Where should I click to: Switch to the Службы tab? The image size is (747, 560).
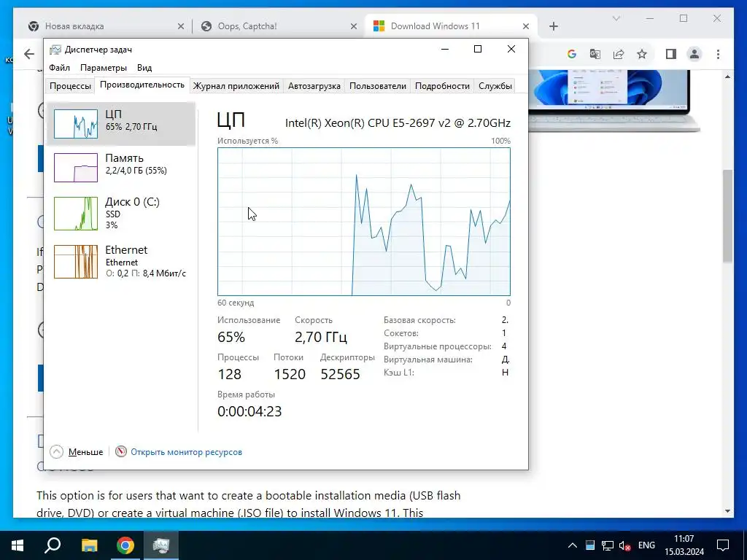tap(495, 86)
